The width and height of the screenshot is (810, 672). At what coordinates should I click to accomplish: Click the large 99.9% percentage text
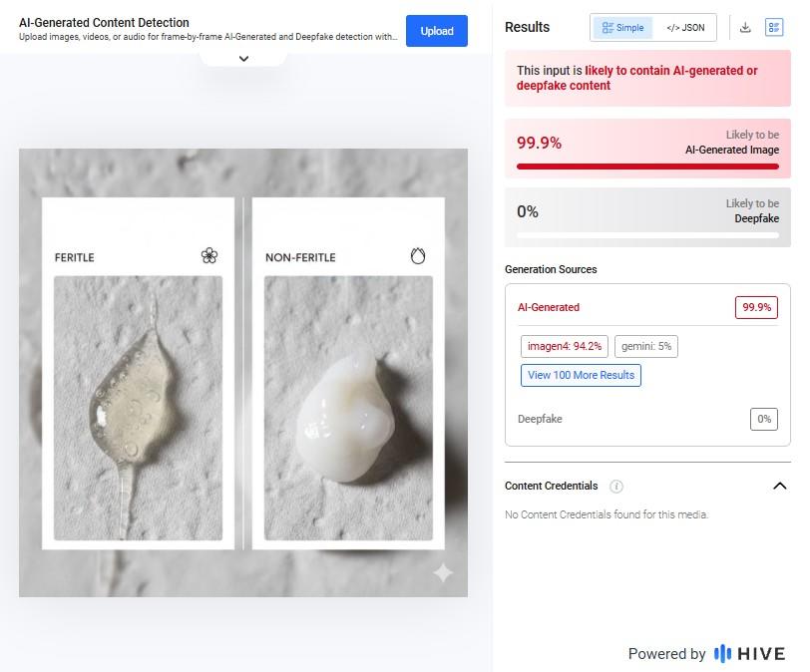(x=539, y=143)
